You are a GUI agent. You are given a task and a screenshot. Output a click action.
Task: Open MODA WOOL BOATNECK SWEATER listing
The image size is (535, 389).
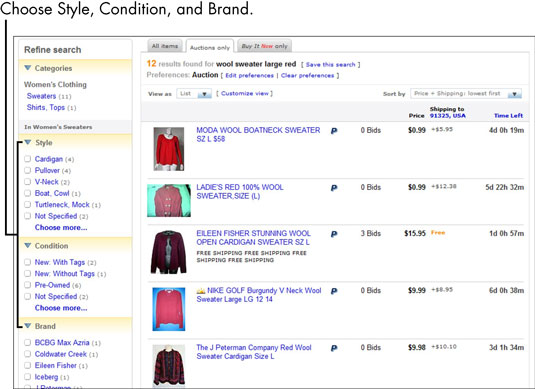[258, 134]
